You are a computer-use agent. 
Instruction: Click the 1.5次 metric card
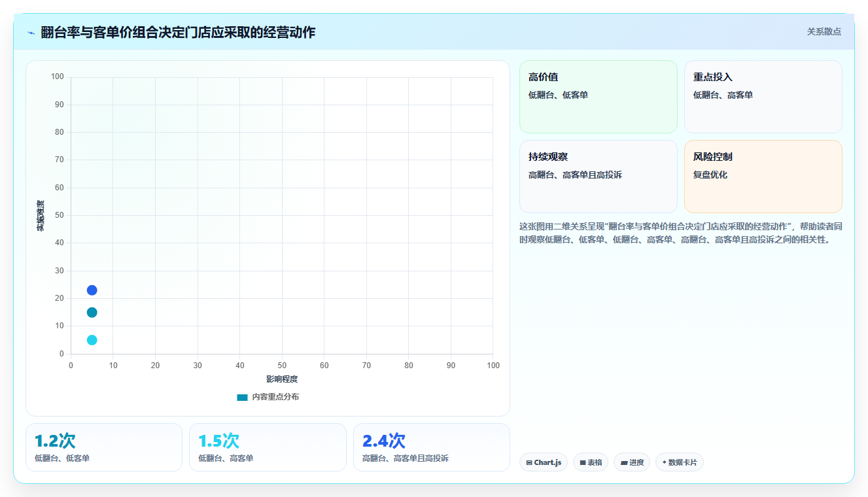tap(268, 447)
